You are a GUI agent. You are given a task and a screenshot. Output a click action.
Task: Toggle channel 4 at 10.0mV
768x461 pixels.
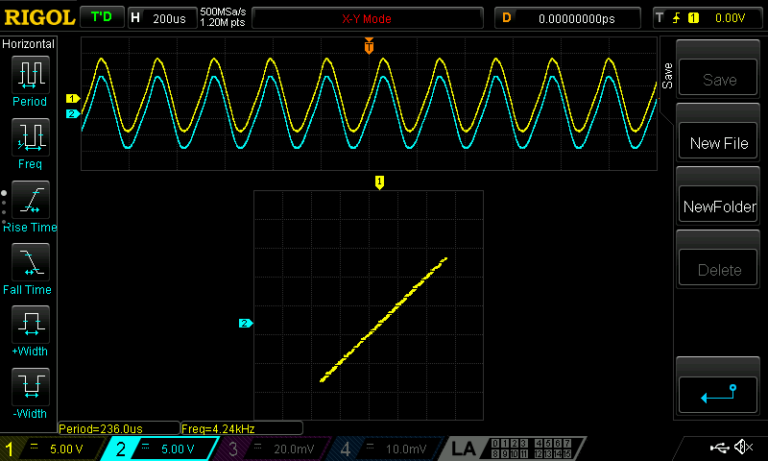(387, 449)
